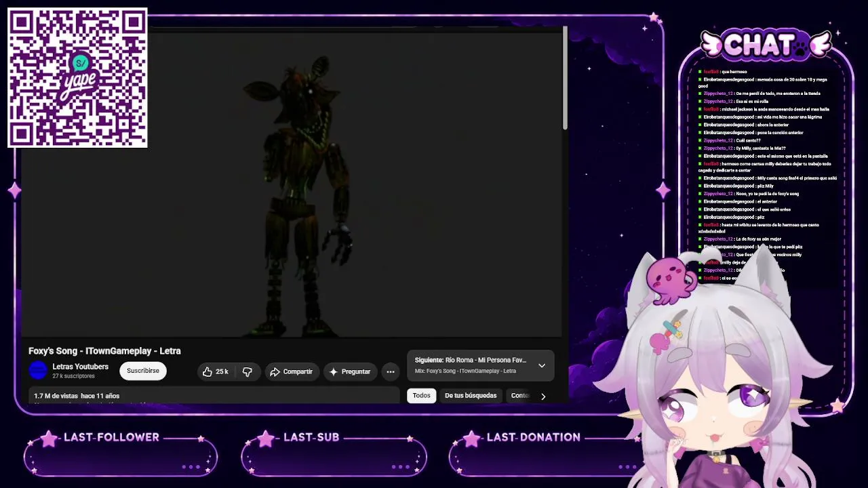This screenshot has height=488, width=868.
Task: Click the LAST DONATION label
Action: [534, 437]
